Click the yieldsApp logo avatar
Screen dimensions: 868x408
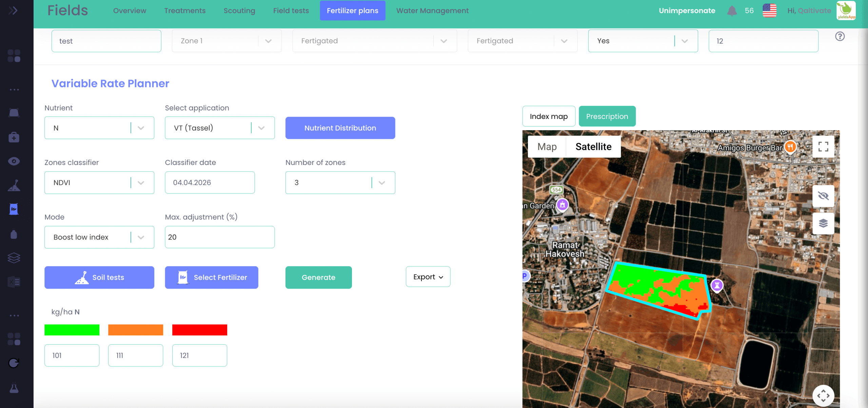point(846,11)
